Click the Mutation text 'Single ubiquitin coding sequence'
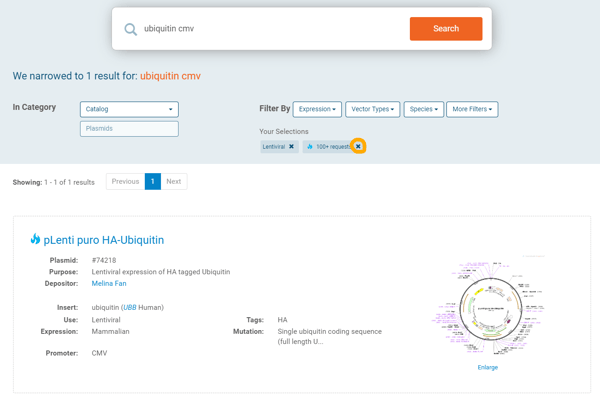The height and width of the screenshot is (398, 600). pos(329,331)
